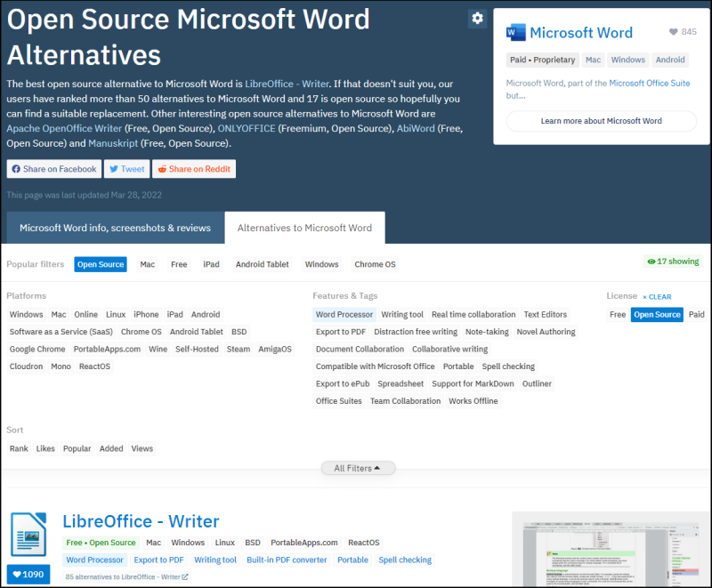This screenshot has height=588, width=712.
Task: Click Paid • Proprietary tag on Word card
Action: pyautogui.click(x=542, y=60)
